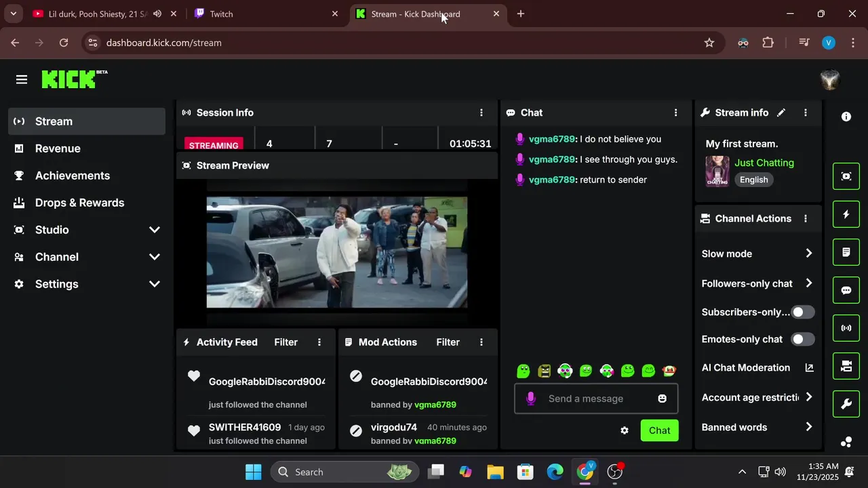Open the user profile avatar menu
868x488 pixels.
coord(830,80)
